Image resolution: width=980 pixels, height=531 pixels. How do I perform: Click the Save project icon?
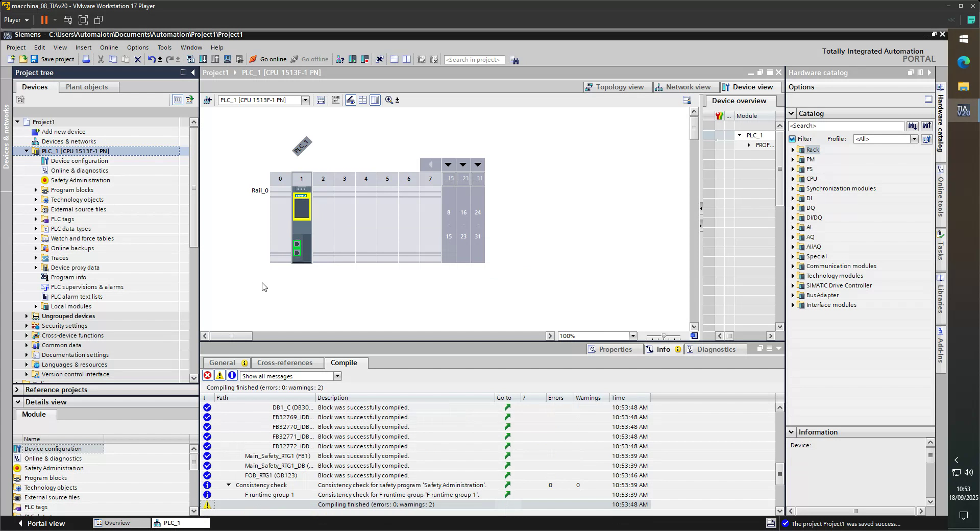[x=34, y=59]
